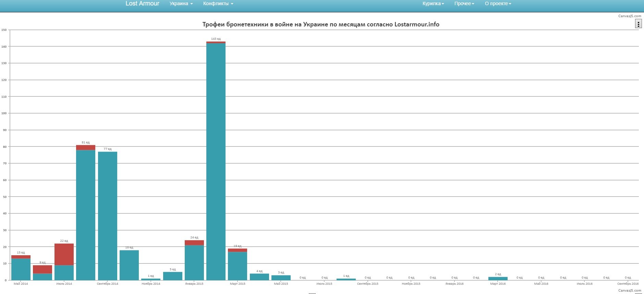Click the Июль 2016 axis label
The height and width of the screenshot is (294, 644).
[585, 284]
